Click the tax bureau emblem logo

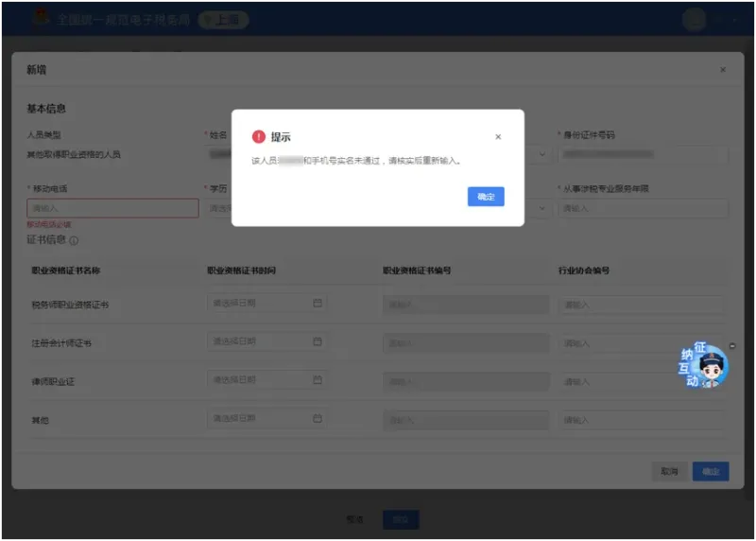[x=42, y=18]
